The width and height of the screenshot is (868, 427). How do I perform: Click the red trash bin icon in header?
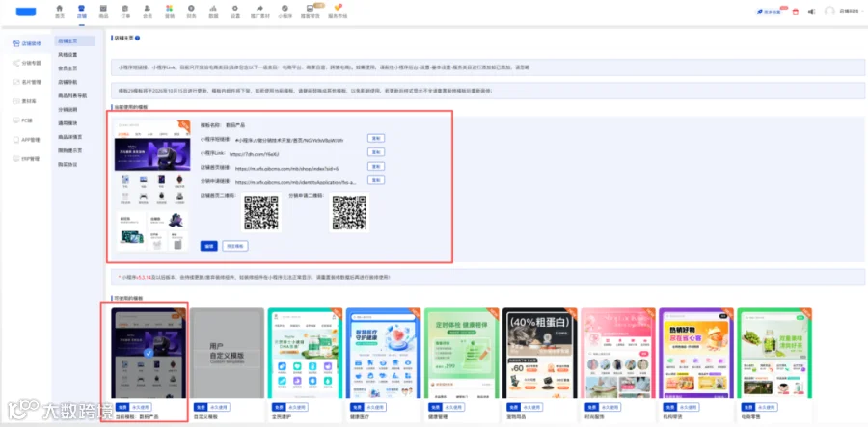click(x=796, y=12)
